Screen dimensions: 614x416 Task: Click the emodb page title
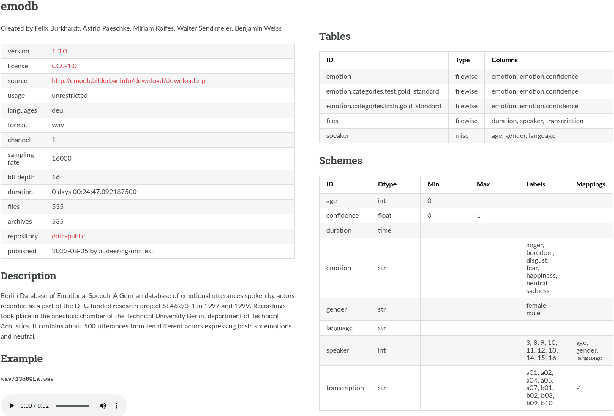click(x=22, y=10)
